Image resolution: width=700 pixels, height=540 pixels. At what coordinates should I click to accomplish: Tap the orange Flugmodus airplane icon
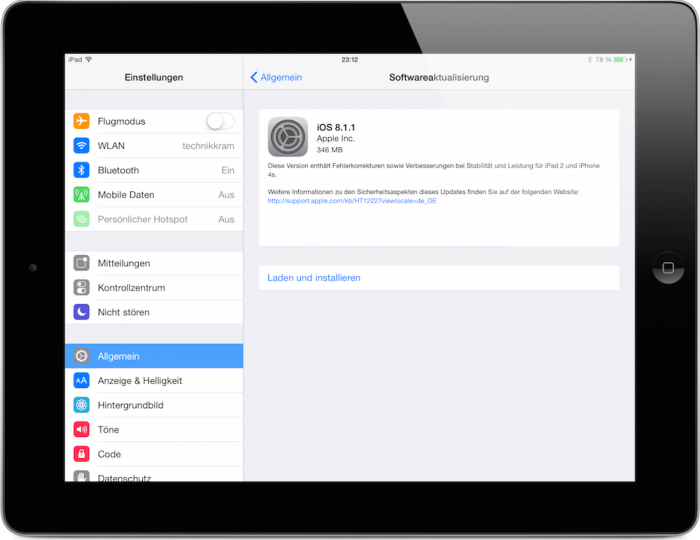coord(82,121)
